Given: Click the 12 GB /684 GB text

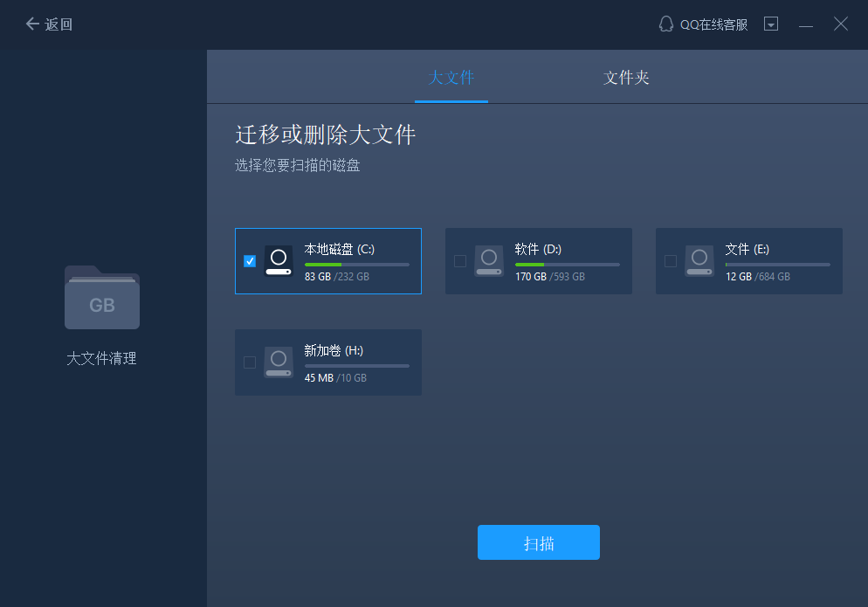Looking at the screenshot, I should tap(758, 276).
